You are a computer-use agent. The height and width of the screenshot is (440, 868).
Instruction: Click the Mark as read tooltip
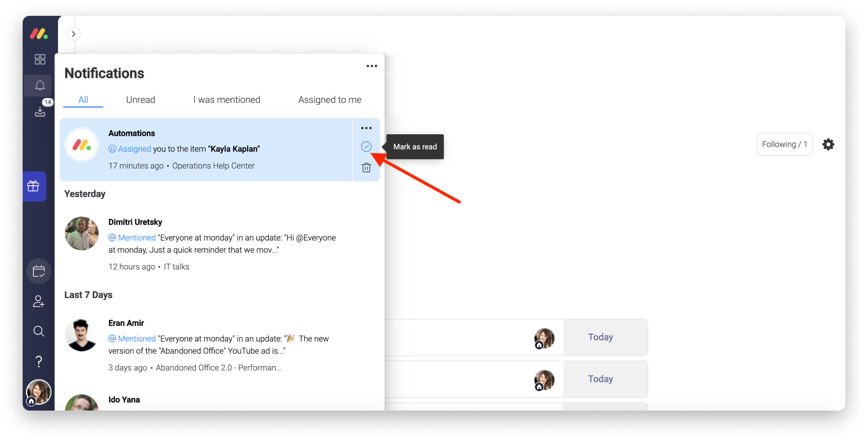[415, 147]
